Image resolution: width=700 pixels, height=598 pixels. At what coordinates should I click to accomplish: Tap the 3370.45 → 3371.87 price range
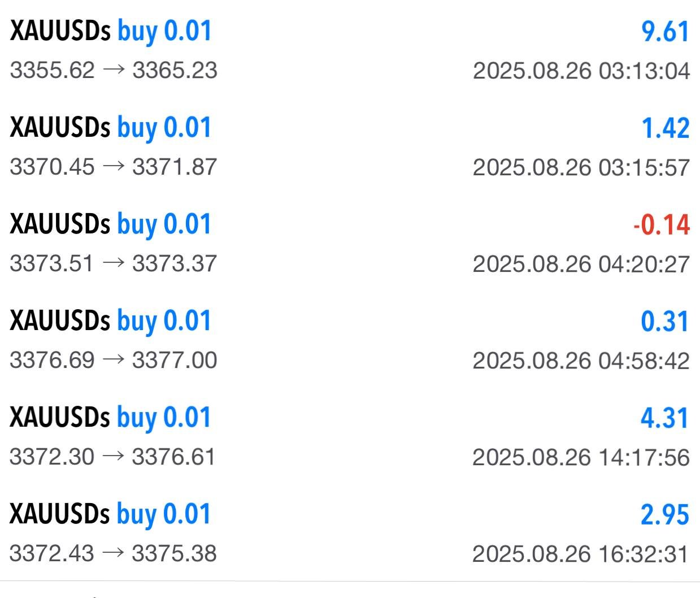(114, 167)
